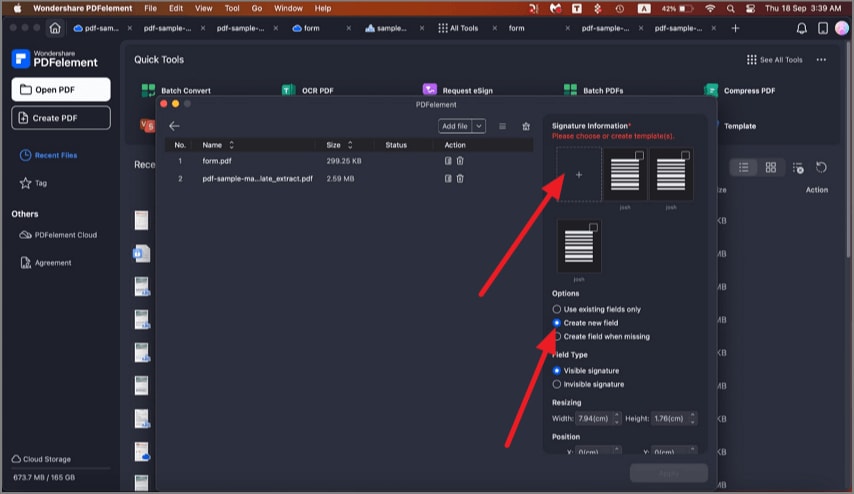Open Recent Files in sidebar
The height and width of the screenshot is (494, 854).
pyautogui.click(x=48, y=155)
